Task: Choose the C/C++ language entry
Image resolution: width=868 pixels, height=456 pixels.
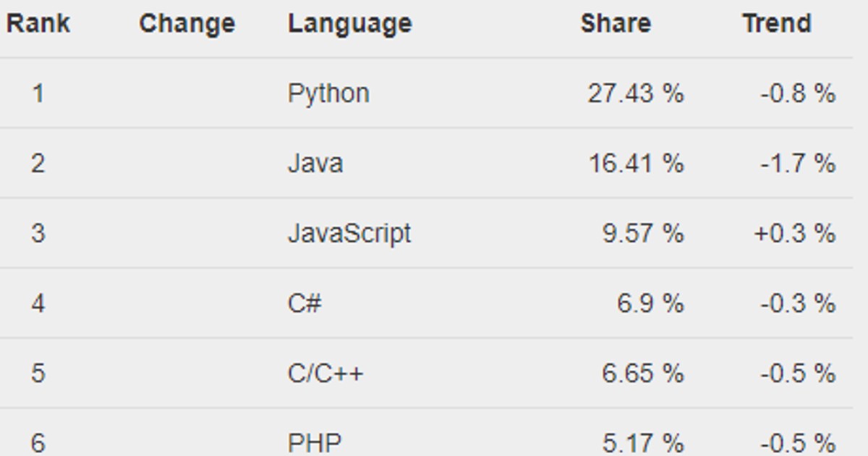Action: coord(325,373)
